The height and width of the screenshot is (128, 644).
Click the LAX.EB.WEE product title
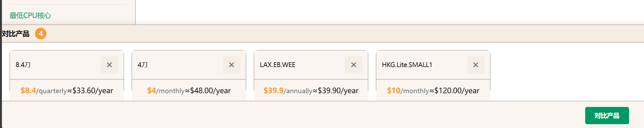[x=278, y=65]
